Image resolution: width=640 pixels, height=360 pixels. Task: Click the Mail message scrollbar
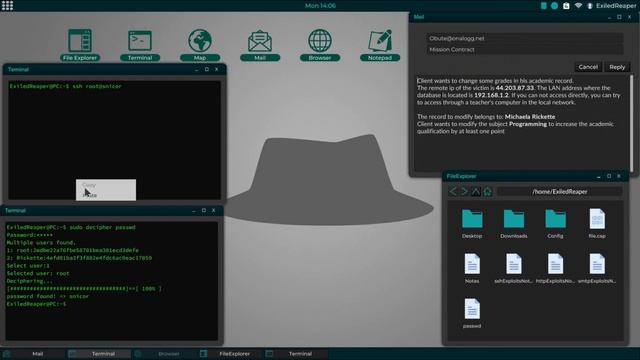point(631,122)
